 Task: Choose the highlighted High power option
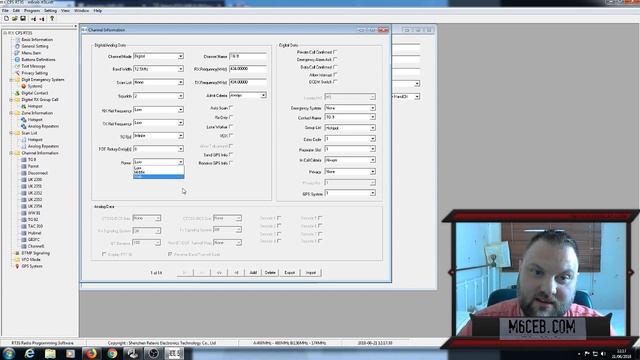coord(158,176)
